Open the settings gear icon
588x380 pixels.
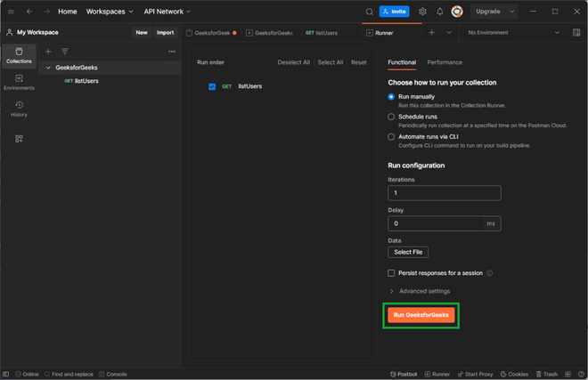click(422, 12)
